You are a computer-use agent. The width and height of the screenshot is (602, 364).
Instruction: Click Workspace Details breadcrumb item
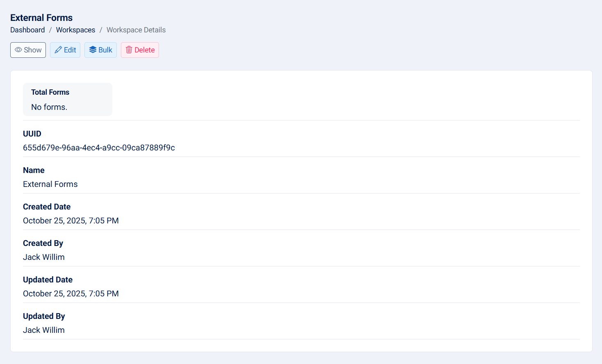tap(136, 30)
